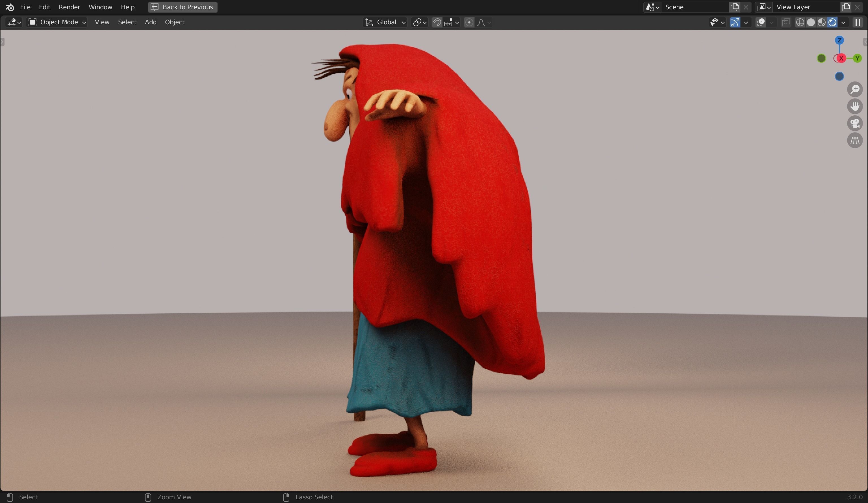Click the negative Y axis gizmo dot
868x503 pixels.
coord(821,59)
